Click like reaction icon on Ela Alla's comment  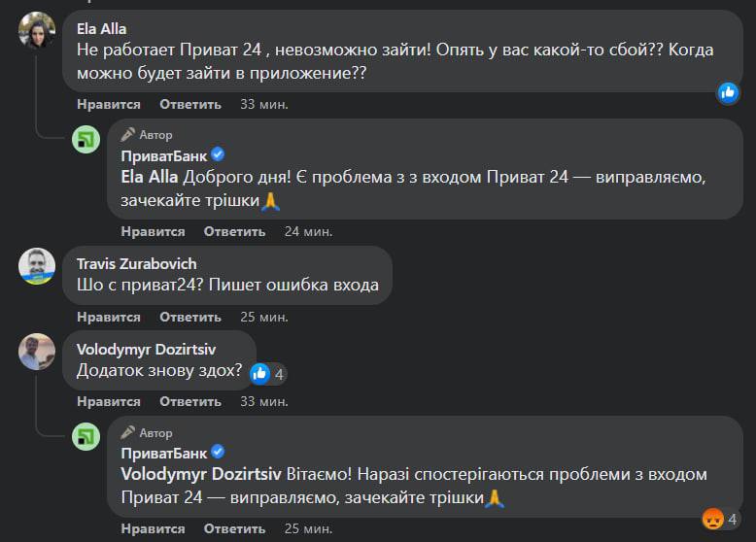pyautogui.click(x=728, y=92)
